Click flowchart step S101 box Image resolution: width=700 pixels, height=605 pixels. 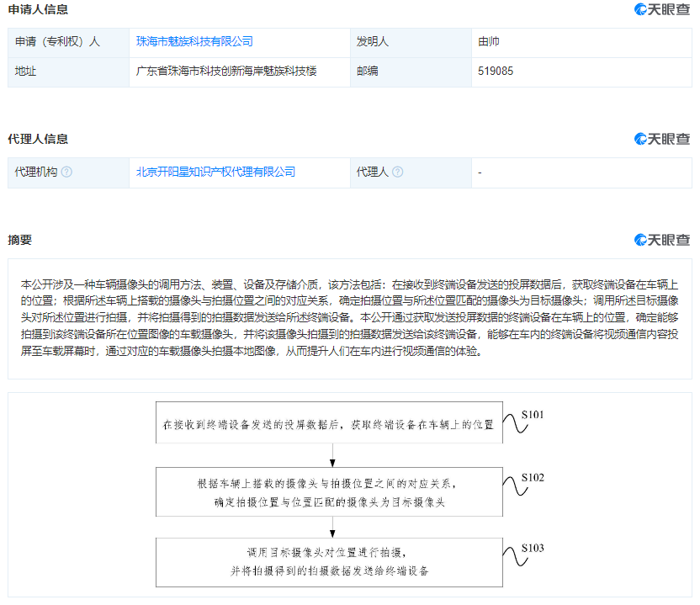329,423
